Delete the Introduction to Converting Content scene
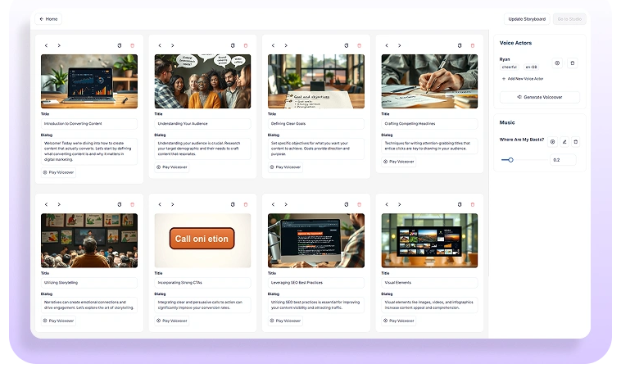 [132, 45]
